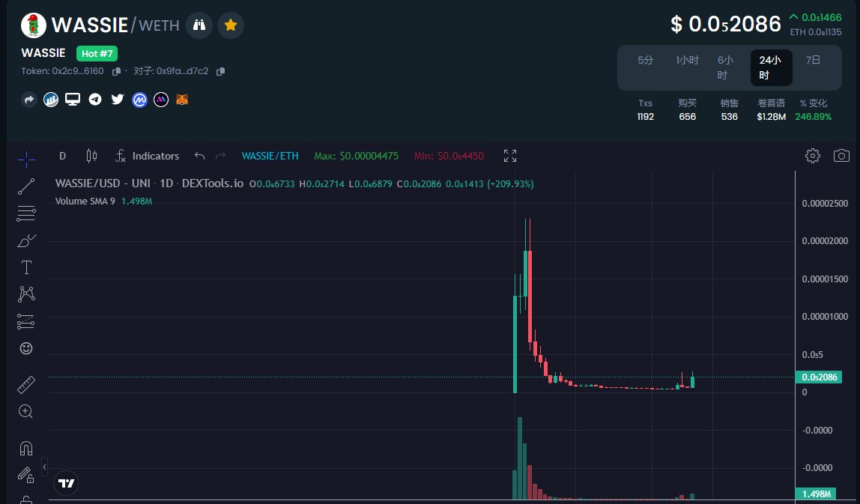
Task: Click the Max: $0.00004475 label
Action: 356,157
